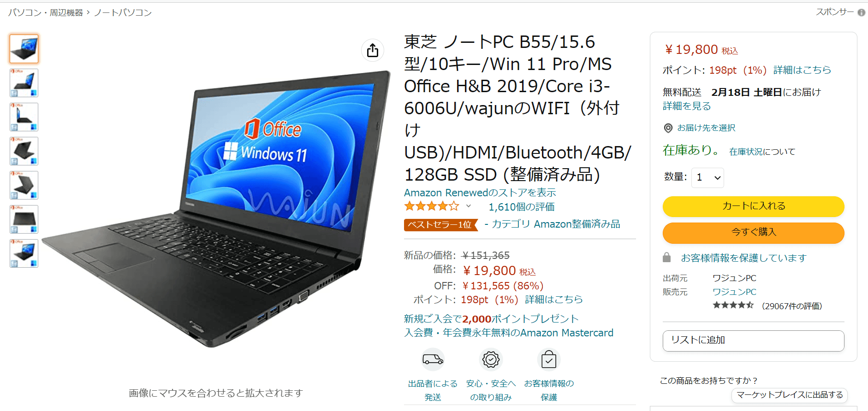This screenshot has width=868, height=411.
Task: Open the 数量 quantity dropdown
Action: point(707,177)
